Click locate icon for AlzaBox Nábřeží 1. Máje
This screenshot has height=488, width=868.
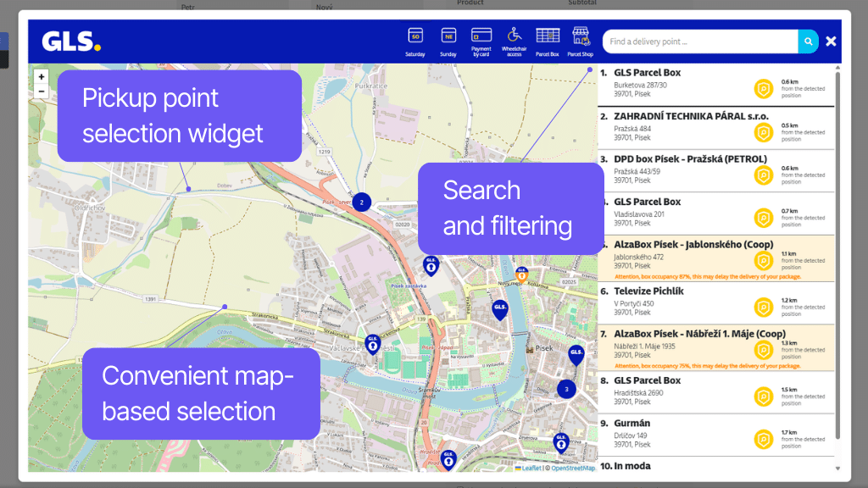pyautogui.click(x=764, y=350)
